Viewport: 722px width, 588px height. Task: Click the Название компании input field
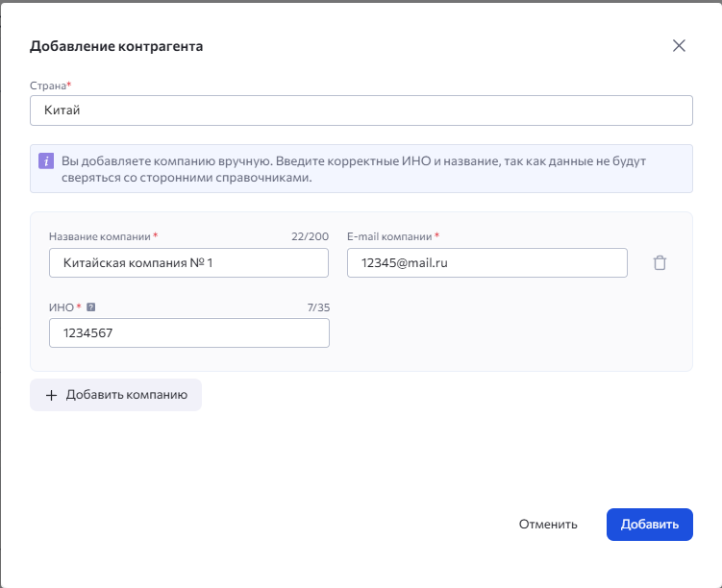[188, 262]
